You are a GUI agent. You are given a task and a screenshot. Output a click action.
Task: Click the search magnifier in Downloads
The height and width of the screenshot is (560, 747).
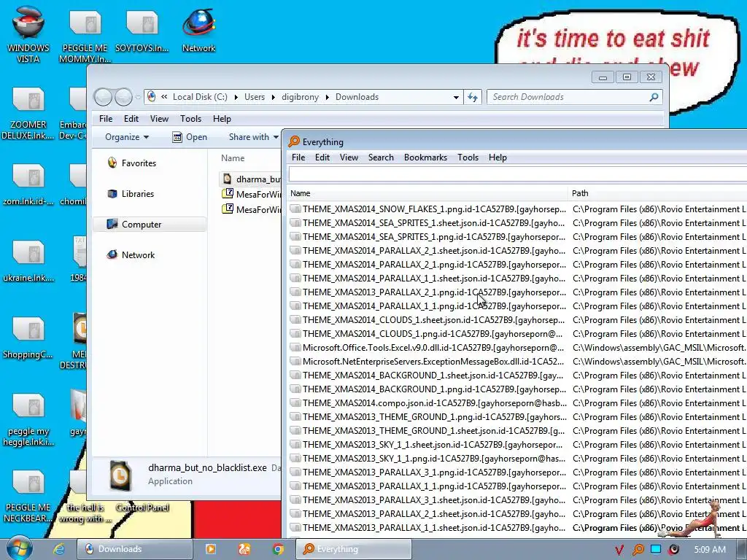pos(654,97)
